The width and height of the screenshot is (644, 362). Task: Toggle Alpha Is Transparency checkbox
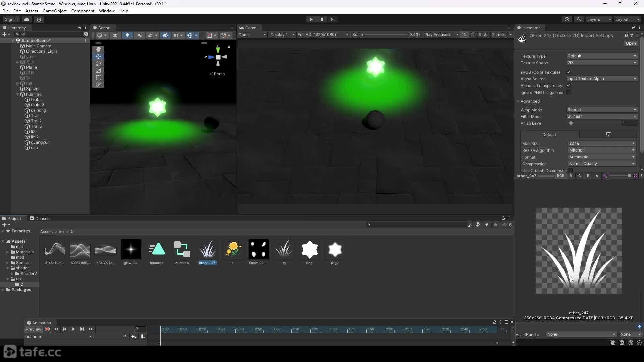tap(569, 85)
